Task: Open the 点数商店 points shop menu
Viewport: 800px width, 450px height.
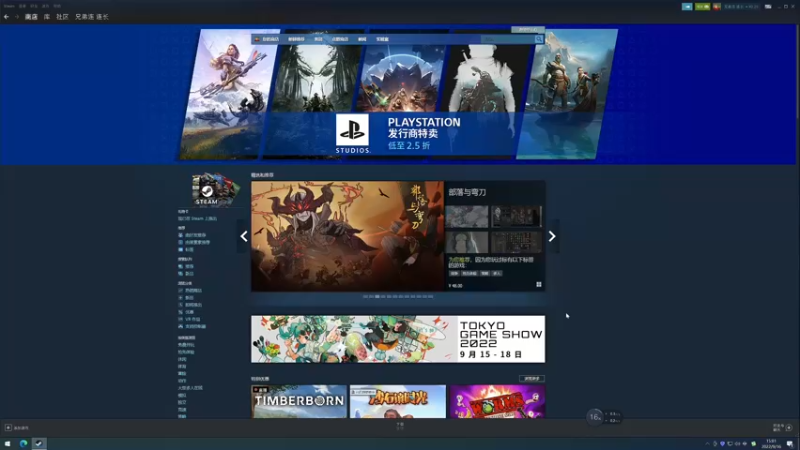Action: 340,39
